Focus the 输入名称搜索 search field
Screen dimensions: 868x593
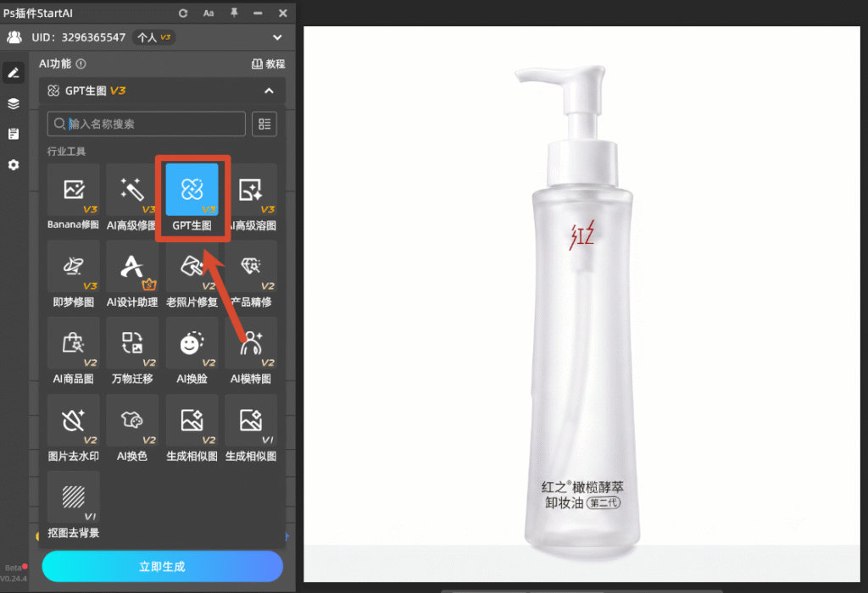click(x=146, y=124)
